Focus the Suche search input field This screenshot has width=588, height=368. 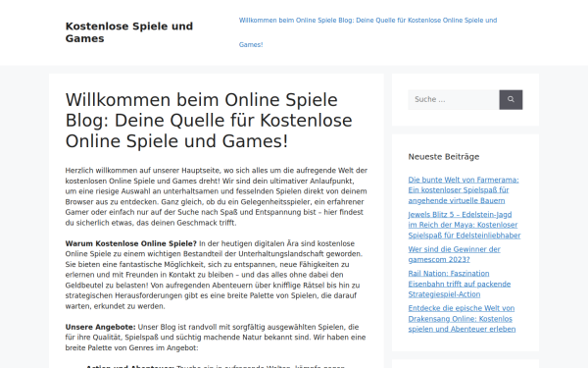(454, 99)
